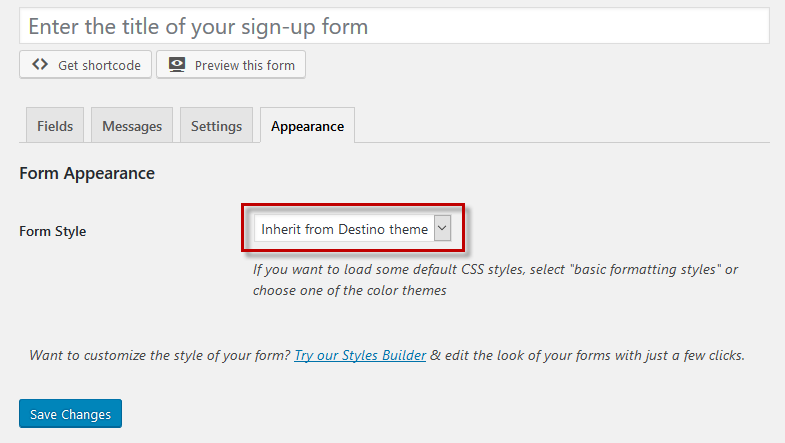Viewport: 785px width, 443px height.
Task: Select the Appearance tab
Action: [307, 125]
